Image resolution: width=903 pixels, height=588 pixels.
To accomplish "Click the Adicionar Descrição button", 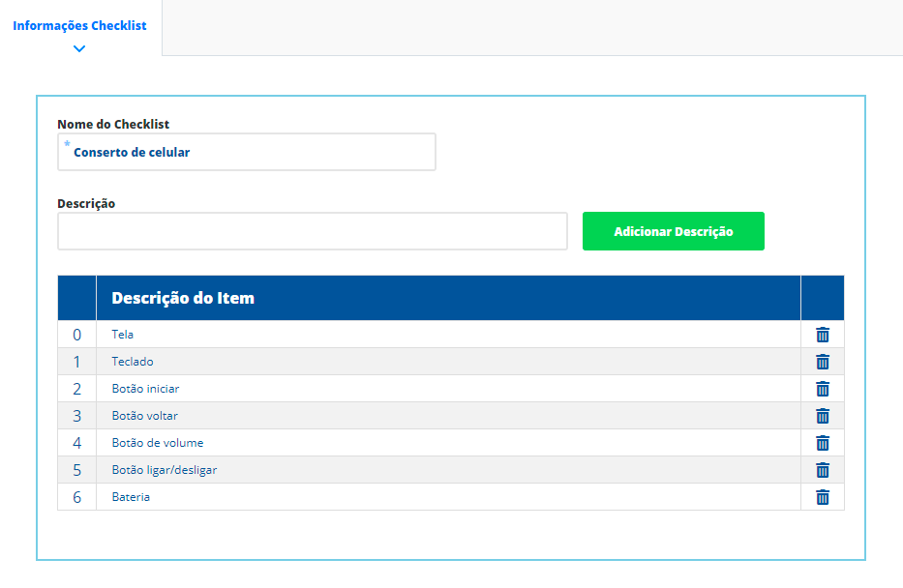I will tap(674, 231).
